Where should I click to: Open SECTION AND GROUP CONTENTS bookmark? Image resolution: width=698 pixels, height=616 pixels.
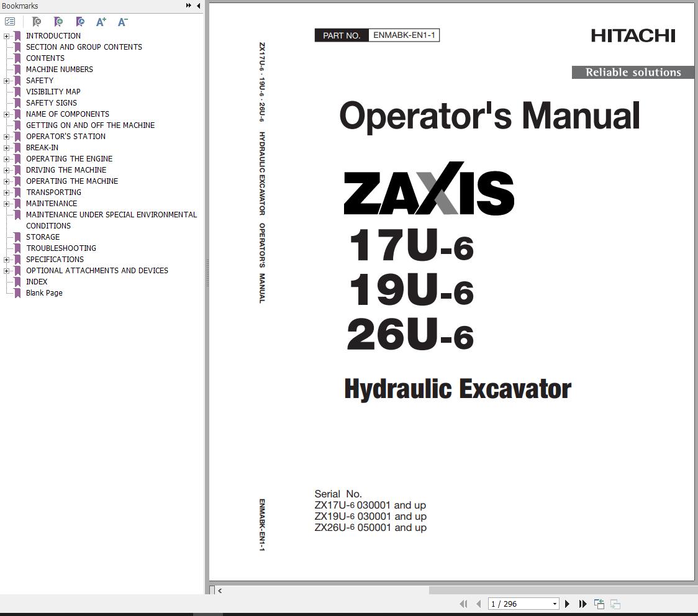click(x=84, y=47)
